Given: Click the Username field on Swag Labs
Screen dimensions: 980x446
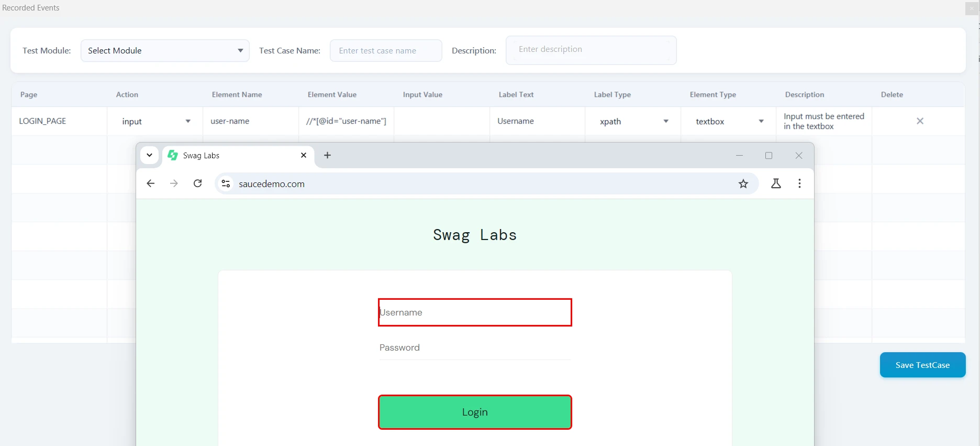Looking at the screenshot, I should point(475,312).
